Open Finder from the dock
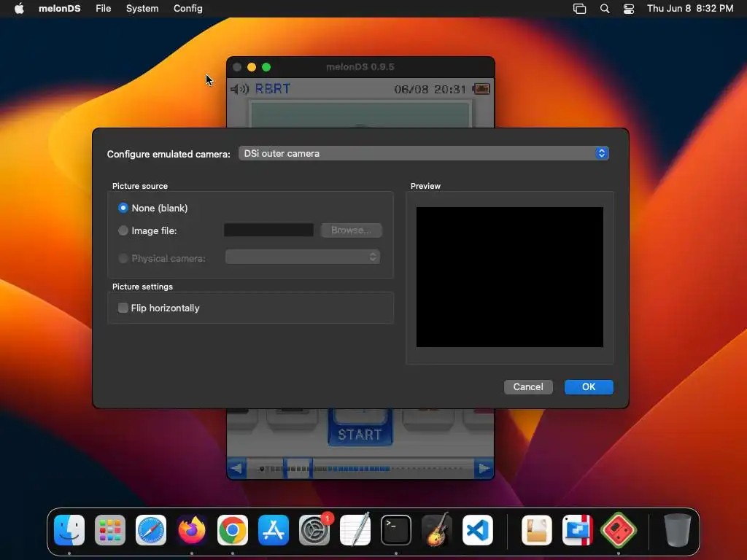 click(69, 530)
